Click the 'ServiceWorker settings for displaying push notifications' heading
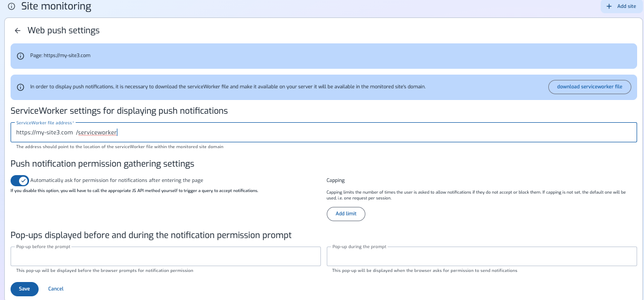 click(x=119, y=111)
